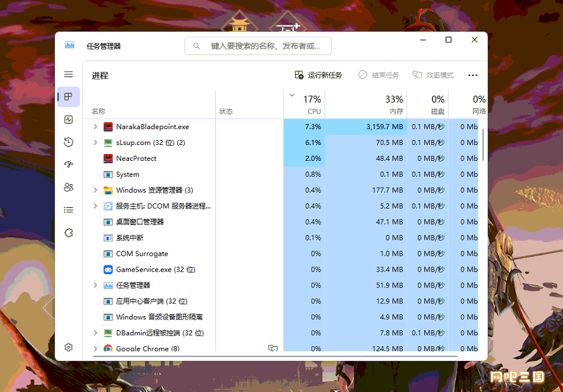This screenshot has width=563, height=392.
Task: Click the vertical scrollbar of process list
Action: pos(484,145)
